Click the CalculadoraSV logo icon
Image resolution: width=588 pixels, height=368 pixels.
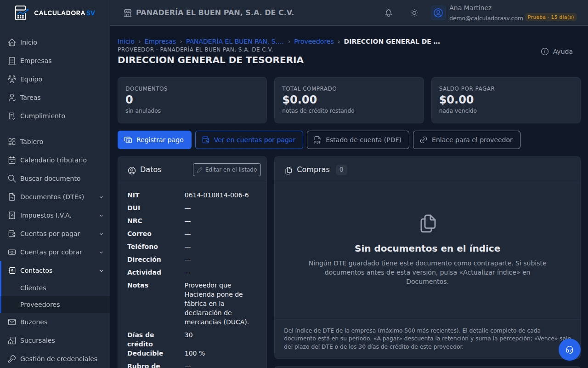pos(21,13)
